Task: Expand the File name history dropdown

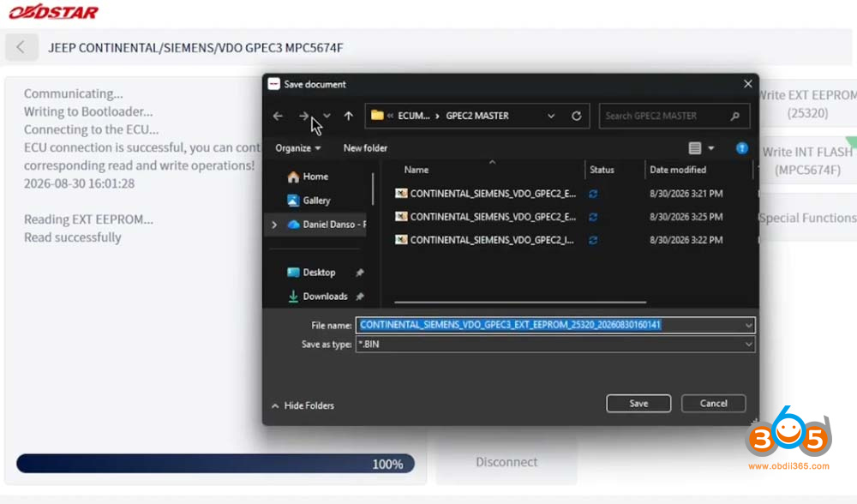Action: point(748,325)
